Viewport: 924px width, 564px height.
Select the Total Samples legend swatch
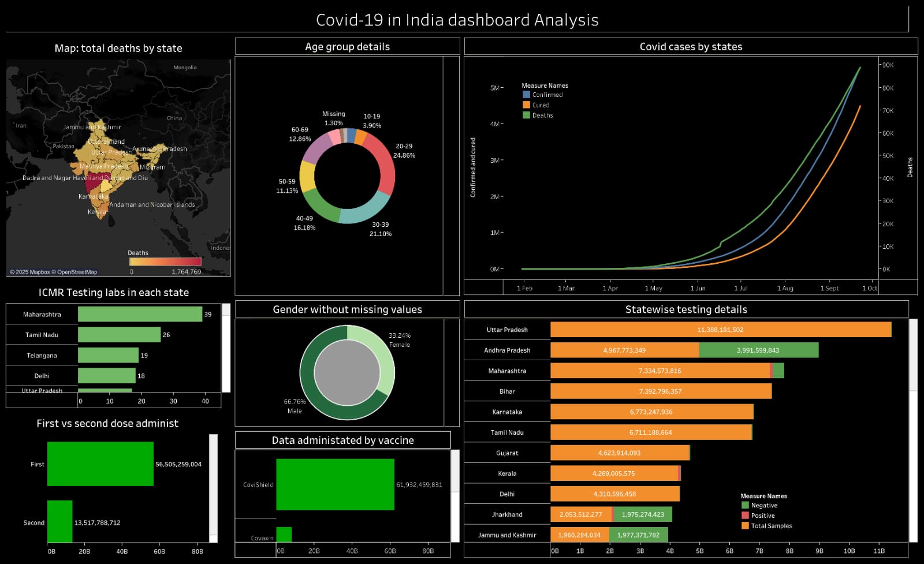coord(745,526)
